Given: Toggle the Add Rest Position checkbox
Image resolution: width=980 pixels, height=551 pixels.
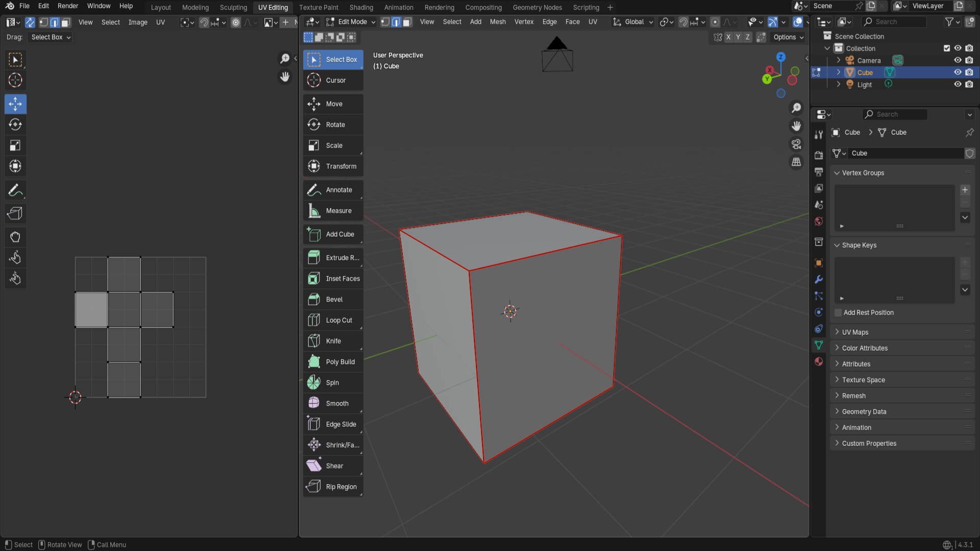Looking at the screenshot, I should [x=838, y=313].
